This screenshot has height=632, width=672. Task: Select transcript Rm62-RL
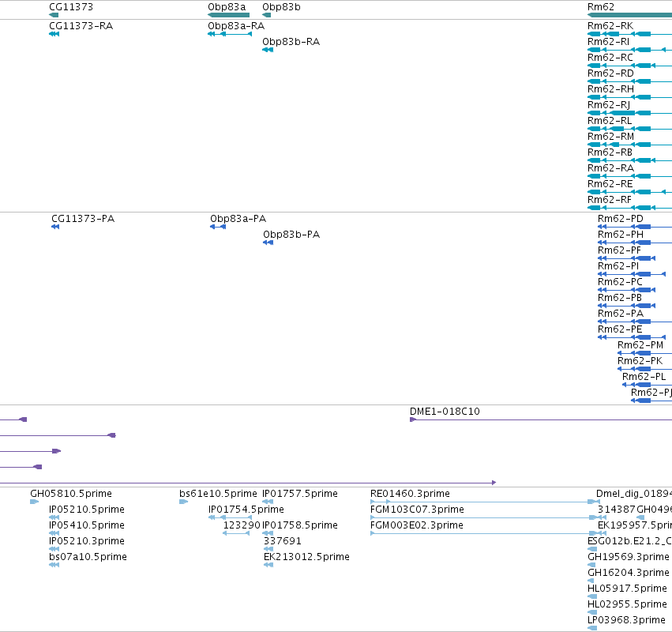pos(610,121)
